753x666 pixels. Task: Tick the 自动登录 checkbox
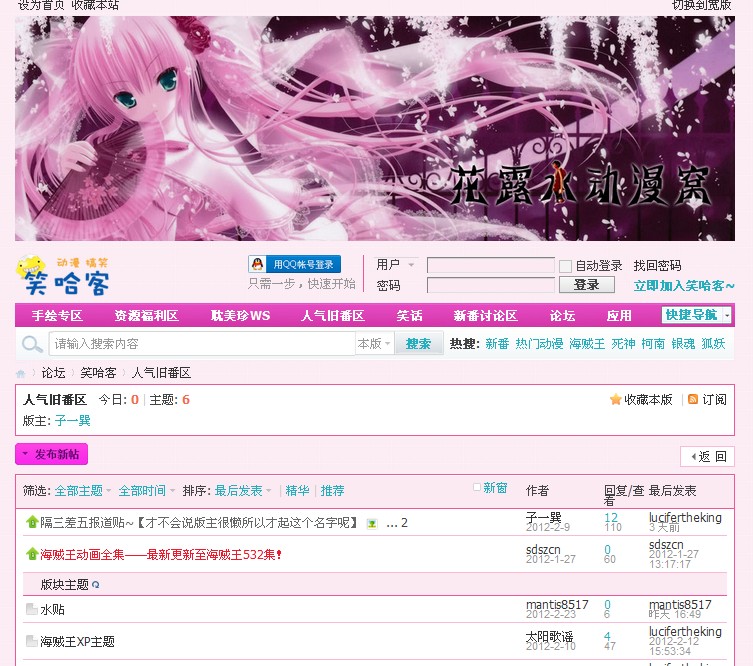coord(566,266)
